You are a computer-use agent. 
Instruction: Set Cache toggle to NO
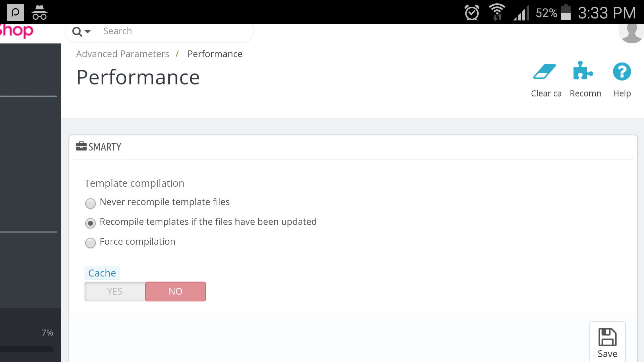tap(175, 291)
